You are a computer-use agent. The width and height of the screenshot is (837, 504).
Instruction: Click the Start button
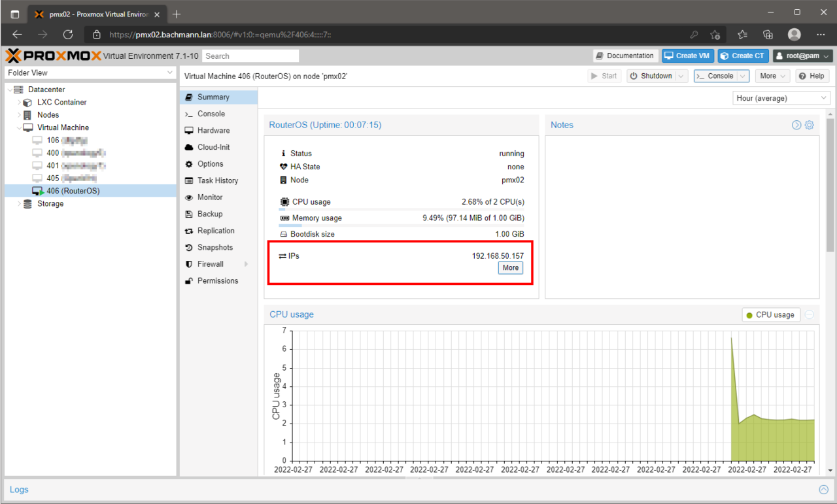click(x=604, y=76)
